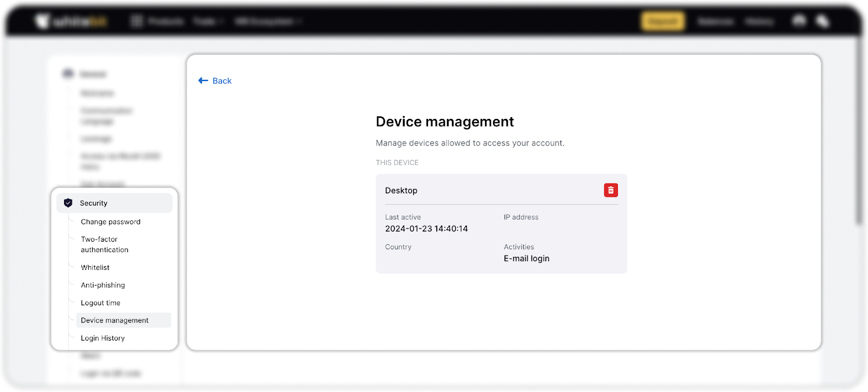Click the General section icon in sidebar
The height and width of the screenshot is (392, 868).
[68, 74]
